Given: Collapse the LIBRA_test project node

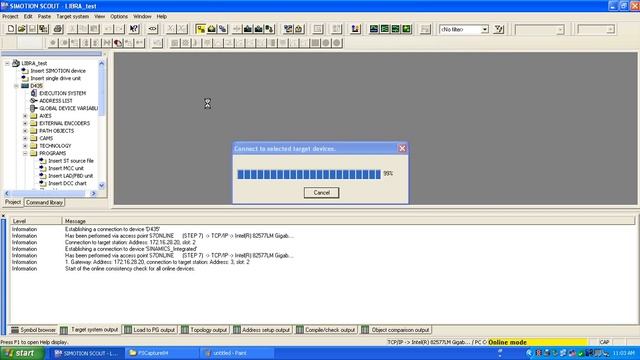Looking at the screenshot, I should [7, 63].
